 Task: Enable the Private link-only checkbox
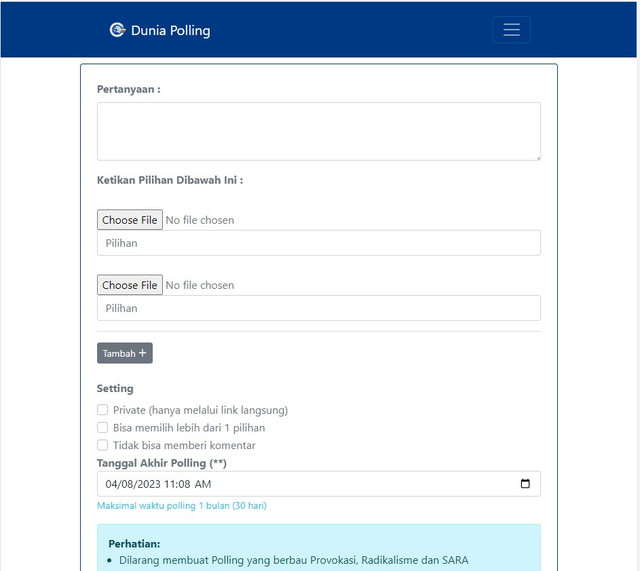click(102, 409)
